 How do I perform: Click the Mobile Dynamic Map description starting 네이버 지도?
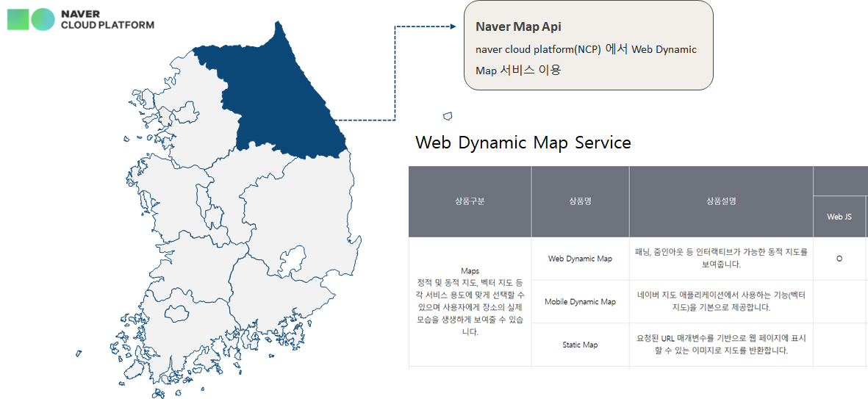(721, 301)
